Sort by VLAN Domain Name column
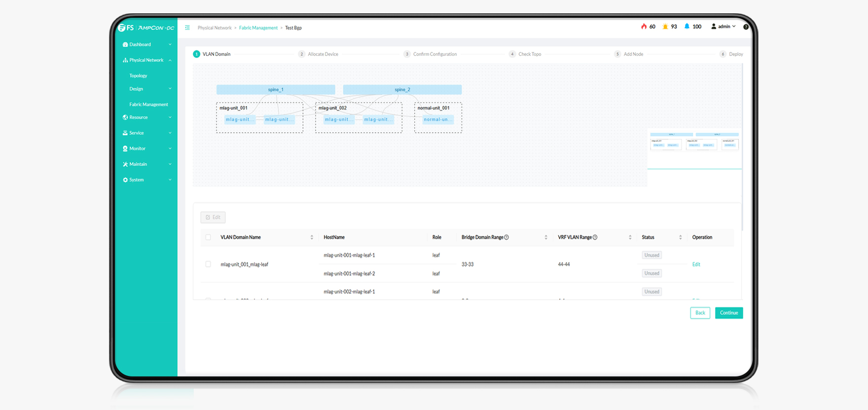The image size is (868, 410). (x=312, y=237)
